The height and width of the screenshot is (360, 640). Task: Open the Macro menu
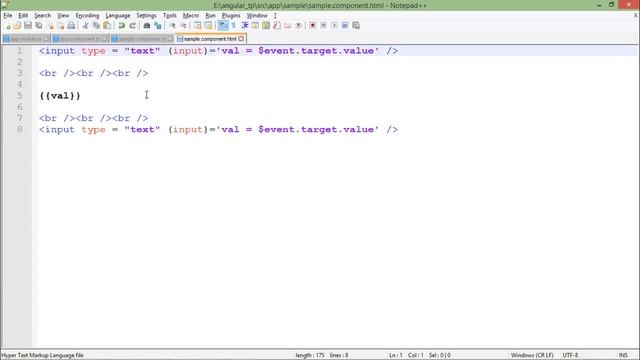tap(191, 16)
